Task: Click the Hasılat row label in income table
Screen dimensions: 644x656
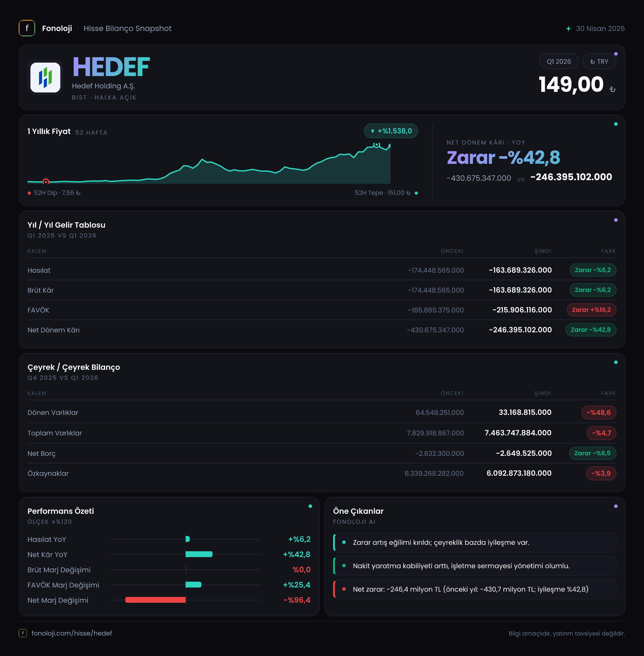Action: click(39, 271)
